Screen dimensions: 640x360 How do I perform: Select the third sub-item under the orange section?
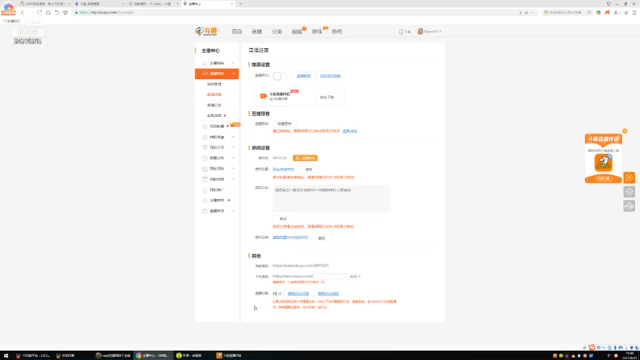pos(214,105)
